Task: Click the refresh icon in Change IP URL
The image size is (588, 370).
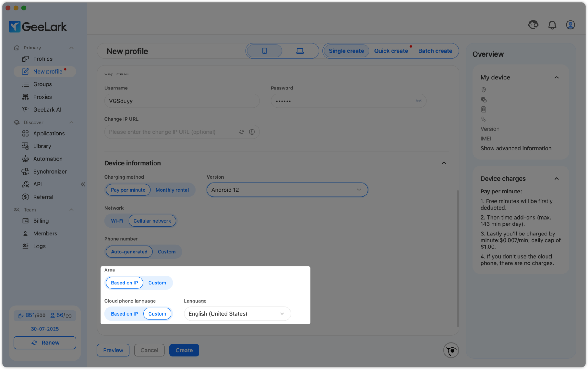Action: [241, 132]
